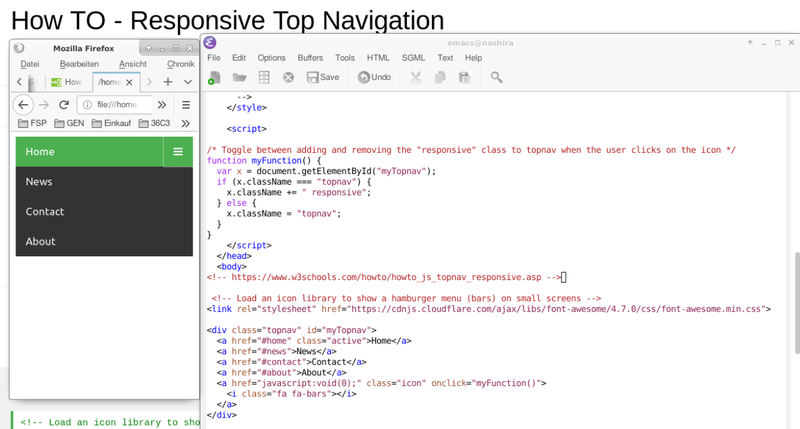800x429 pixels.
Task: Open new tab in Firefox
Action: (168, 82)
